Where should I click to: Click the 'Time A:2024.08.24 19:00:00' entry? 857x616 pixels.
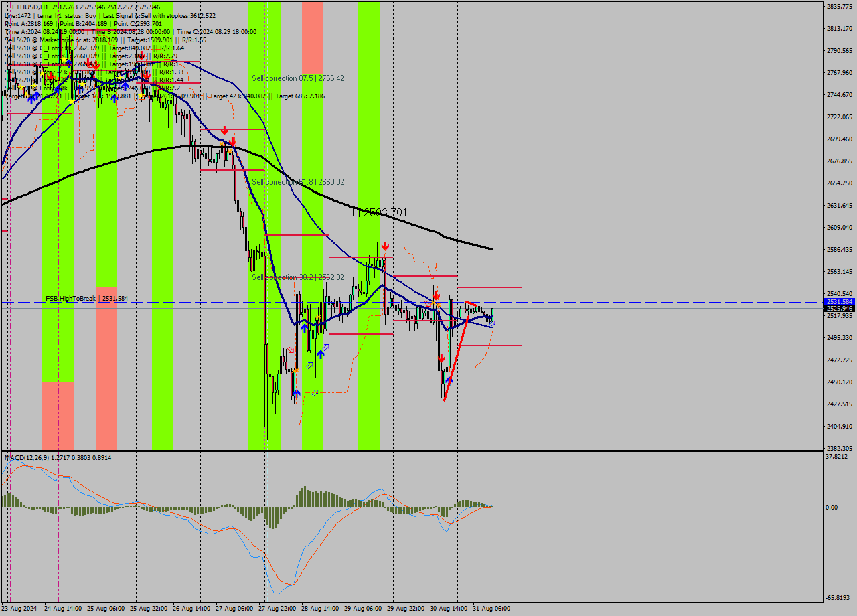(x=44, y=31)
